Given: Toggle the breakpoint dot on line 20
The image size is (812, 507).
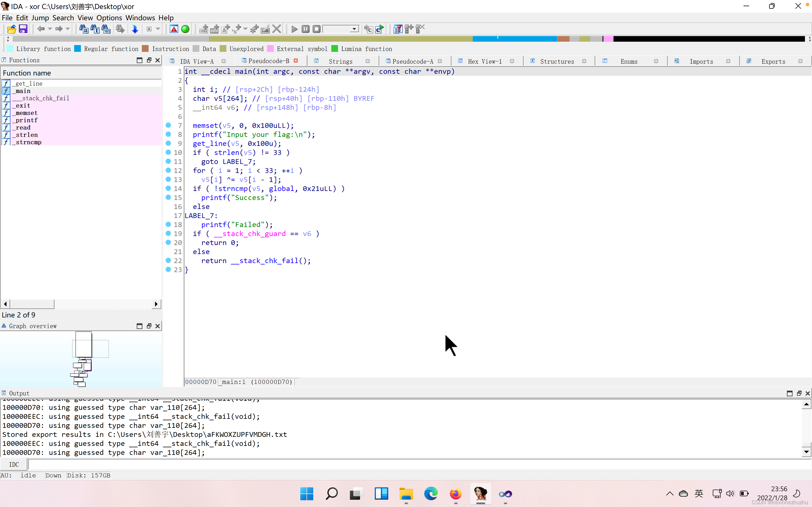Looking at the screenshot, I should [x=168, y=243].
